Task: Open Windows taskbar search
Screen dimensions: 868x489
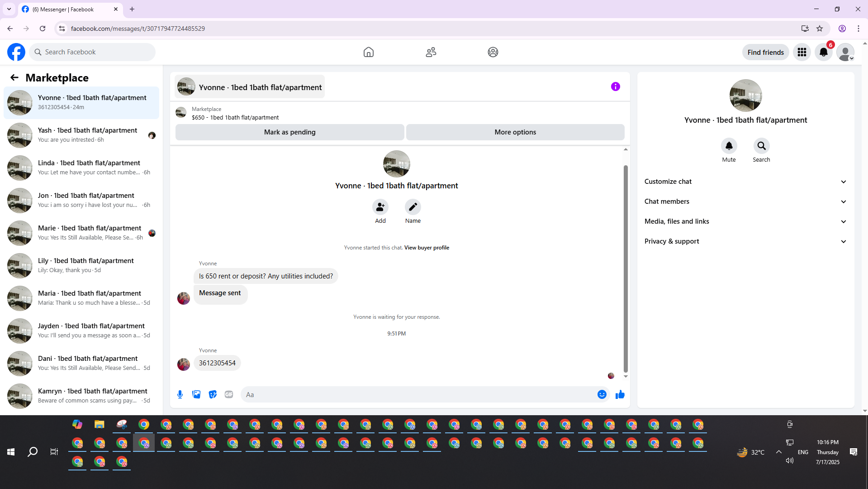Action: (33, 452)
